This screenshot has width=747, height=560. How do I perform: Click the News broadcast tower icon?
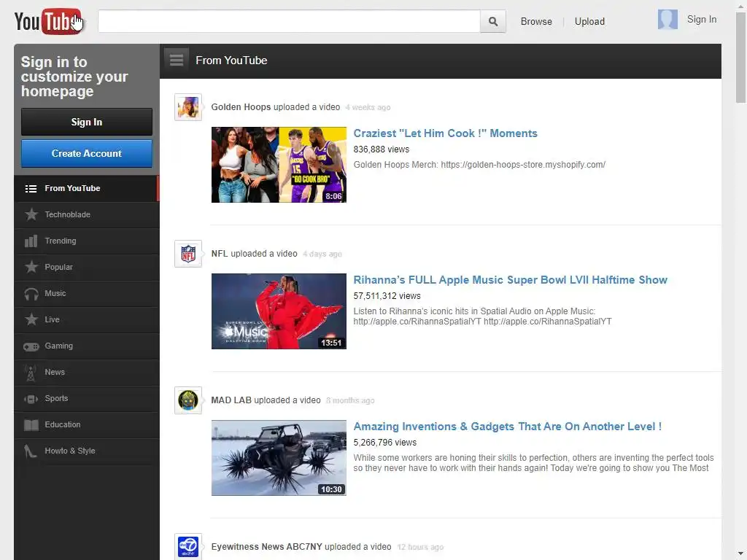pyautogui.click(x=31, y=373)
